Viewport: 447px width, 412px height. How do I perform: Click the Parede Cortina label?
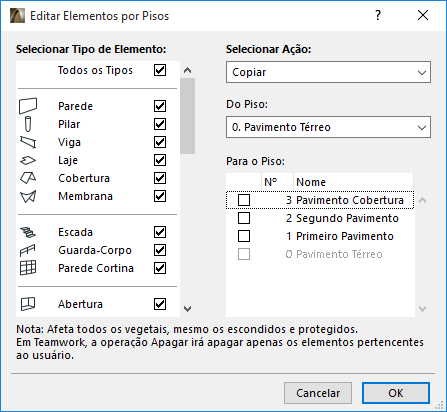pos(96,268)
